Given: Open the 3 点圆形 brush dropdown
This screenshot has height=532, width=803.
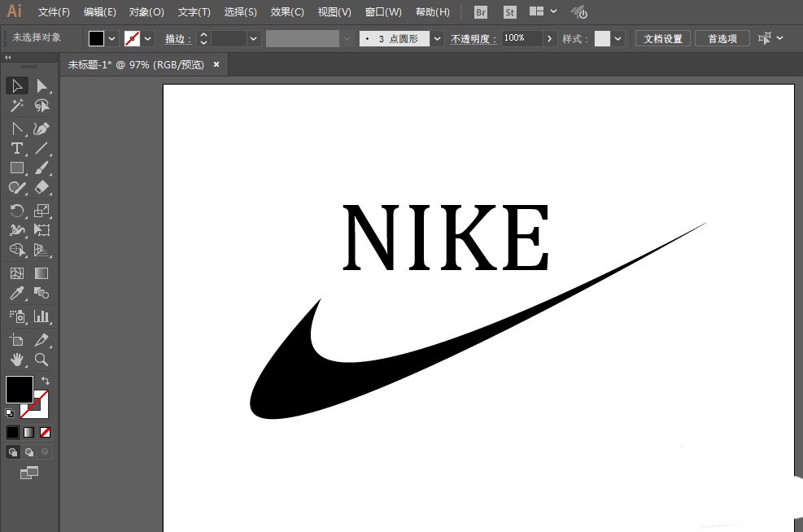Looking at the screenshot, I should click(437, 39).
